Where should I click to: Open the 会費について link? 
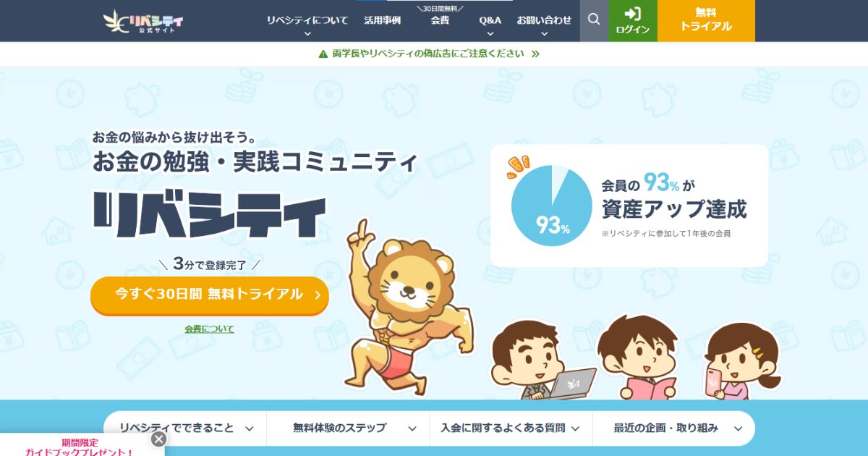tap(210, 329)
